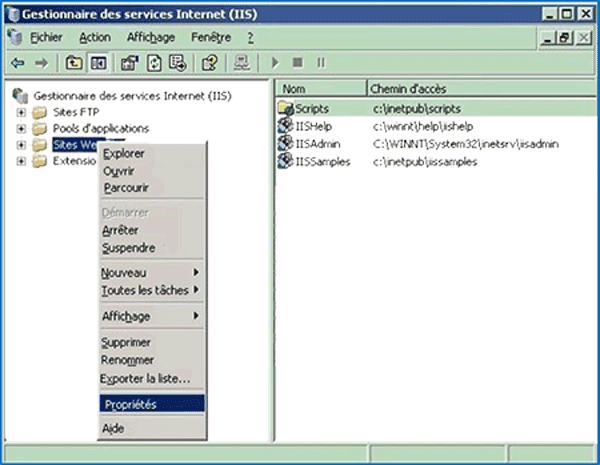Pause the item with the pause icon
Viewport: 600px width, 465px height.
click(321, 62)
